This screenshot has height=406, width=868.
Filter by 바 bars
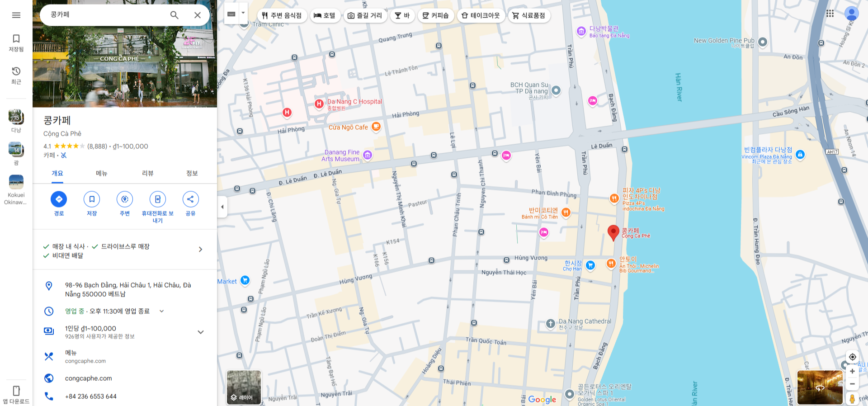(402, 15)
